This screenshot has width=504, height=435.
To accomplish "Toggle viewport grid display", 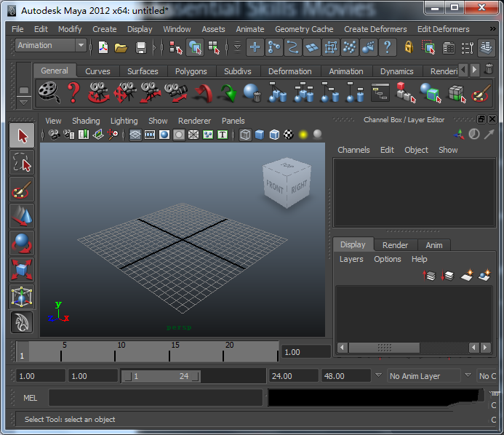I will point(135,135).
